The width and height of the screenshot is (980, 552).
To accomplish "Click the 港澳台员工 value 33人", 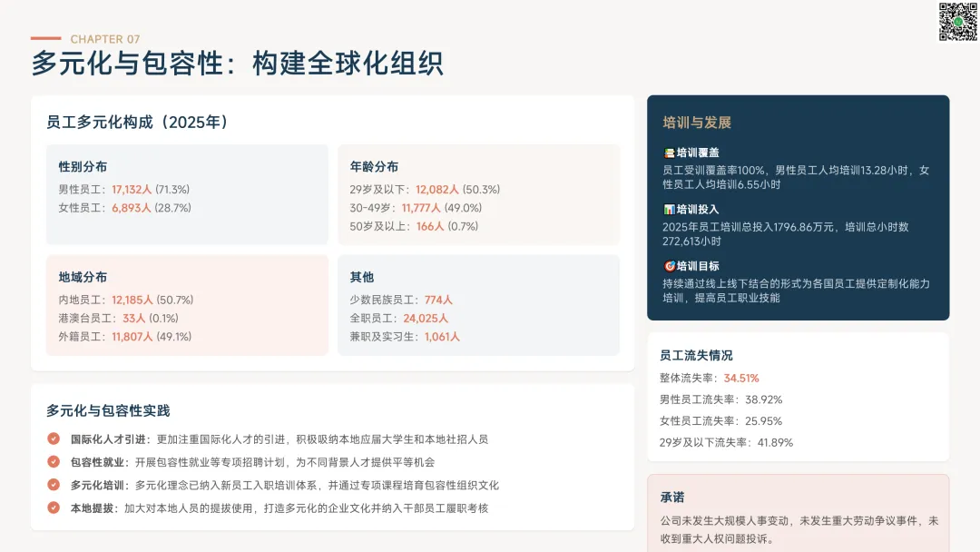I will tap(133, 318).
